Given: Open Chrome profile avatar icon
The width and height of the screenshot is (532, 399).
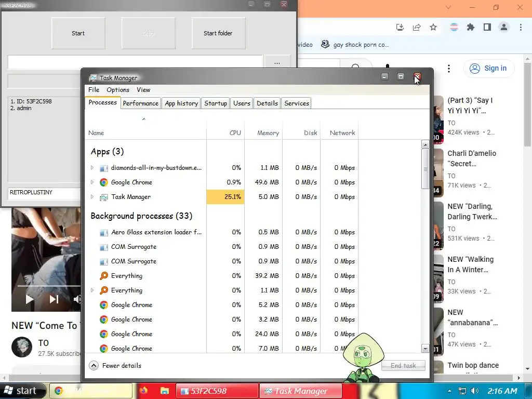Looking at the screenshot, I should 504,27.
